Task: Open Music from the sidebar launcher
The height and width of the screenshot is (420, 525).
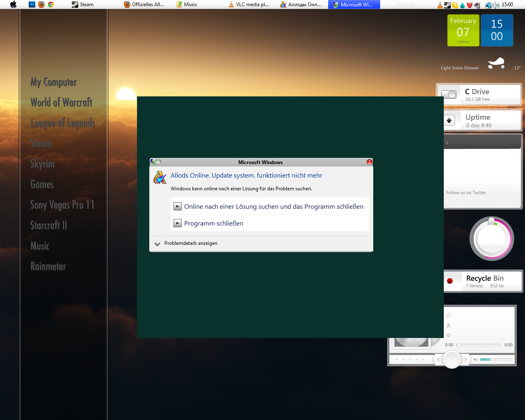Action: [x=40, y=246]
